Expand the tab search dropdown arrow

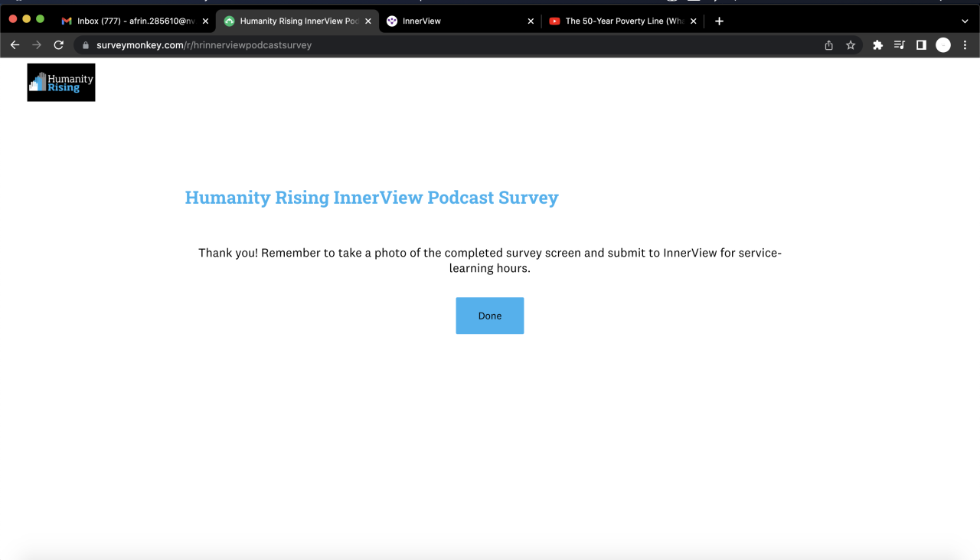[x=965, y=21]
